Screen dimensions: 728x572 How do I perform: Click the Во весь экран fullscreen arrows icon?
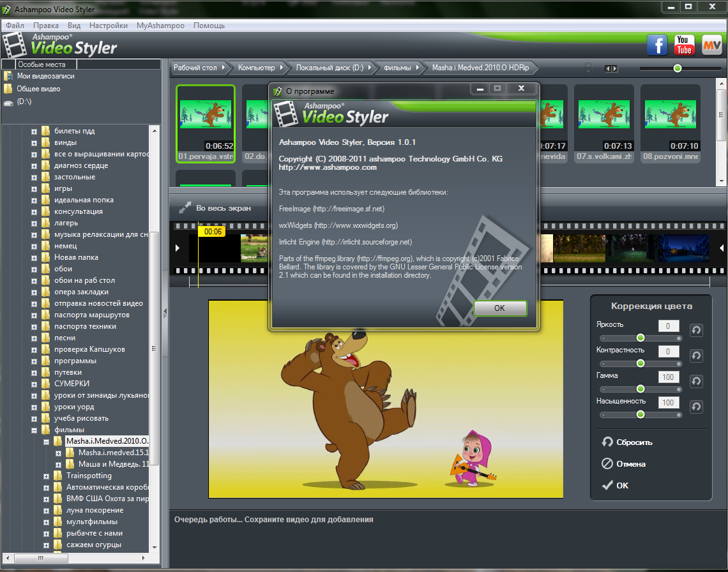pos(185,208)
